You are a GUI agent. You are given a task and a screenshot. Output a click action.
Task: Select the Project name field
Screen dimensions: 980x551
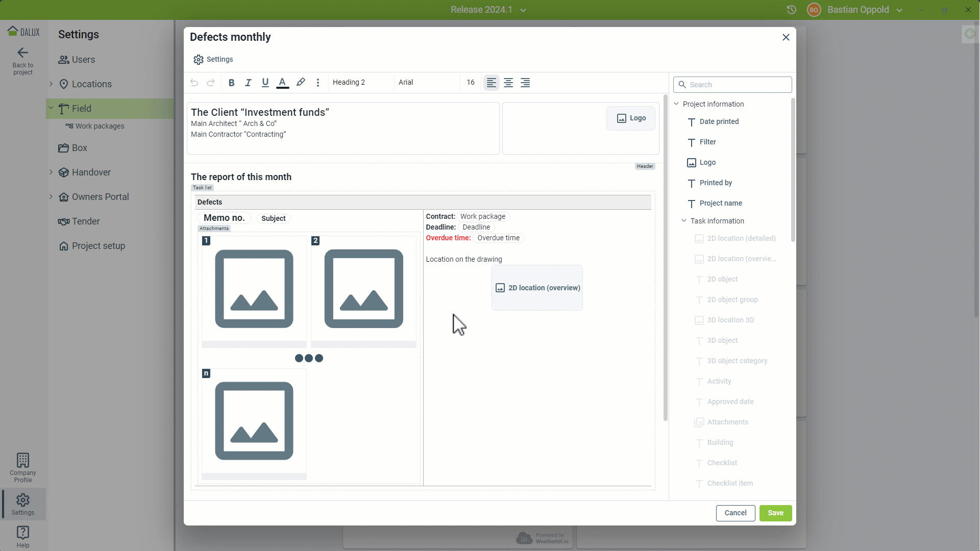pos(720,204)
